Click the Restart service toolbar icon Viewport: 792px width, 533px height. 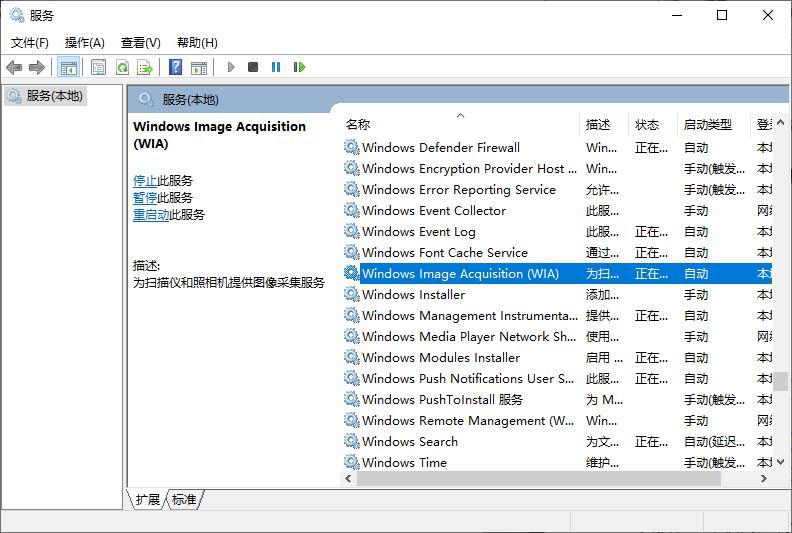click(x=299, y=67)
